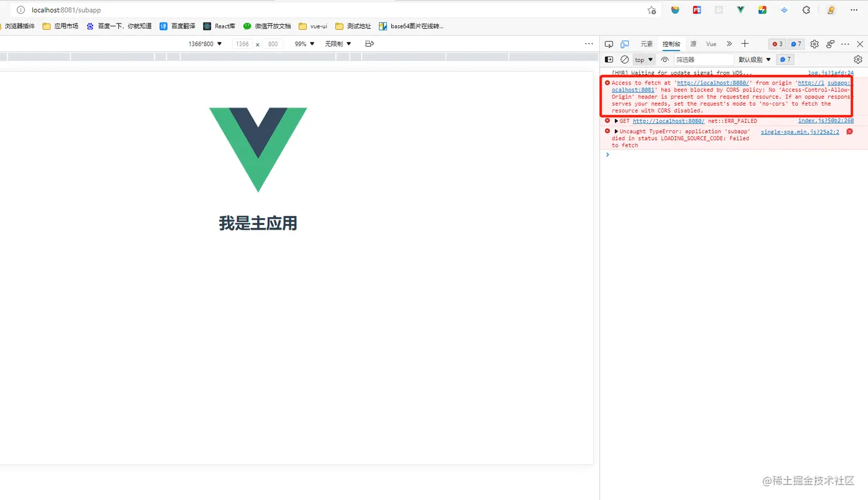Toggle the device emulation toolbar
The image size is (868, 500).
pyautogui.click(x=624, y=44)
